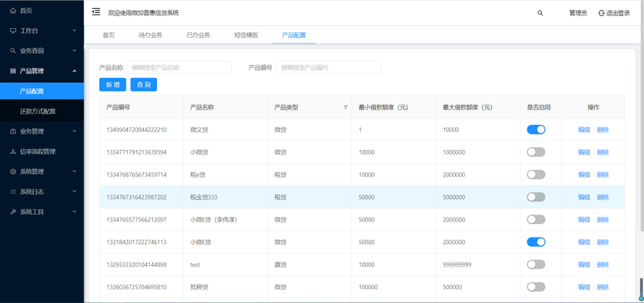644x303 pixels.
Task: Click product number 1349904720944222210
Action: pyautogui.click(x=136, y=130)
